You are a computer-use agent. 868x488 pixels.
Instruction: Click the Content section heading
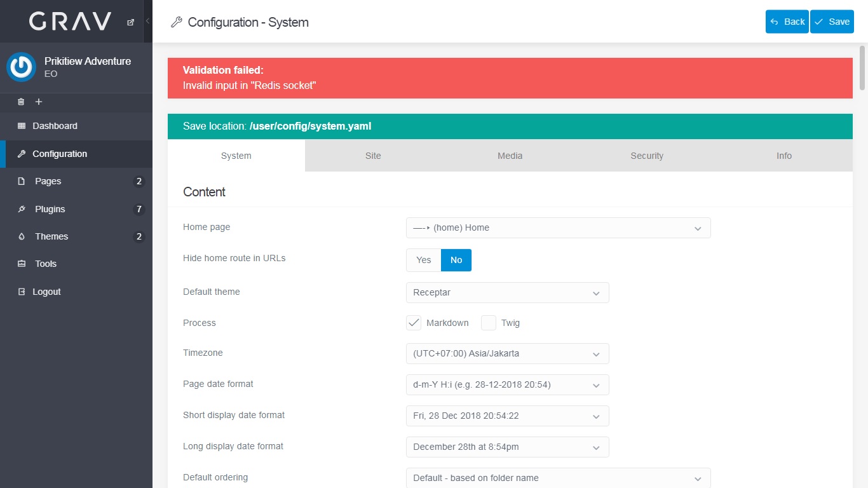pos(204,192)
